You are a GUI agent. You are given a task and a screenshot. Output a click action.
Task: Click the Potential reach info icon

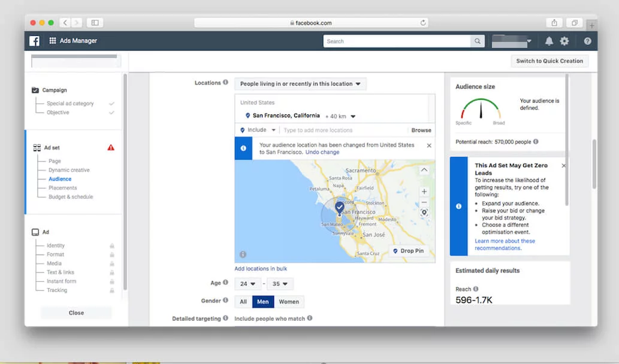536,141
